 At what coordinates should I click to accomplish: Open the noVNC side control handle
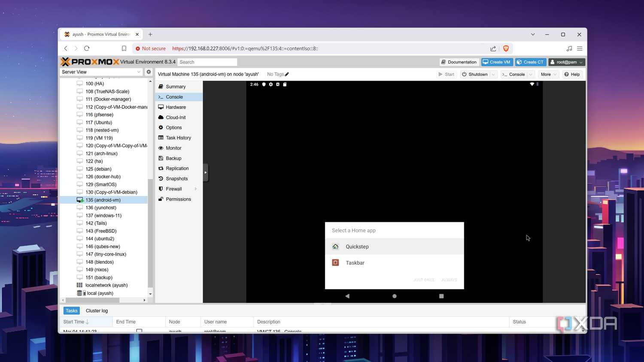coord(206,172)
